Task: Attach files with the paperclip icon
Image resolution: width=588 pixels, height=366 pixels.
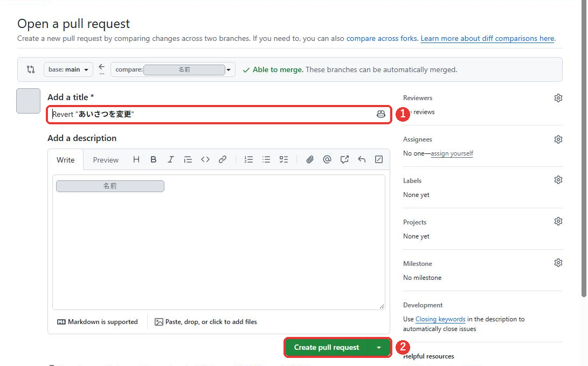Action: [x=310, y=159]
